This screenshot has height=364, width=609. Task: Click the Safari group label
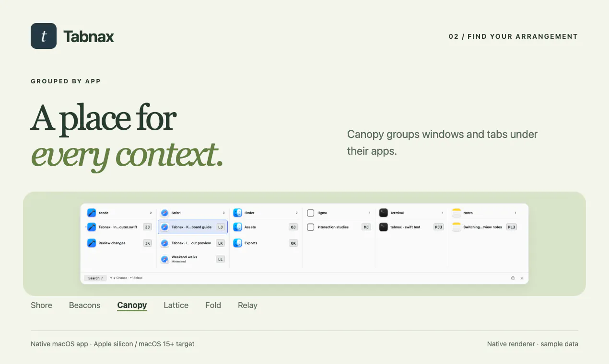pos(176,213)
